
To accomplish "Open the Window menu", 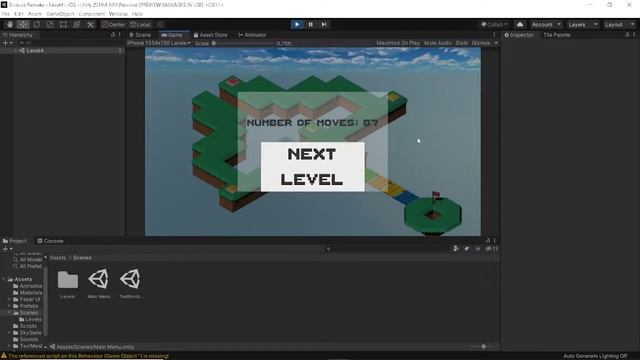I will [x=118, y=14].
